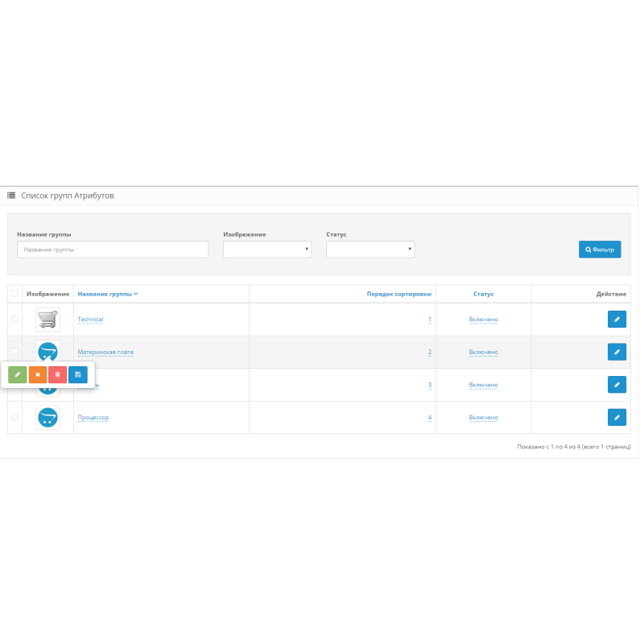The width and height of the screenshot is (644, 644).
Task: Click the orange X cancel button in popup
Action: (x=38, y=374)
